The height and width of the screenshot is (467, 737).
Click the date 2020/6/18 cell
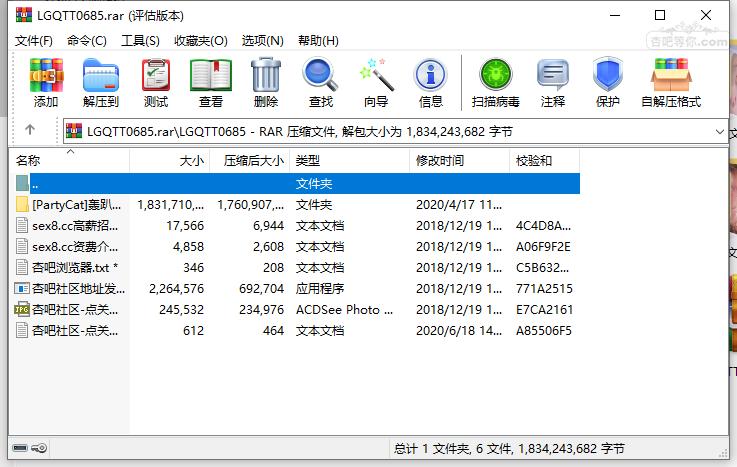click(x=459, y=331)
